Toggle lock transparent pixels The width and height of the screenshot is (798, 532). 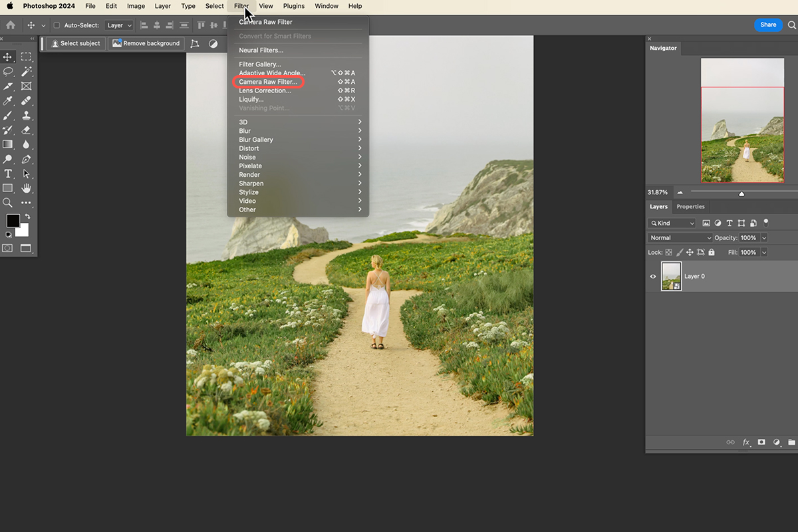669,253
